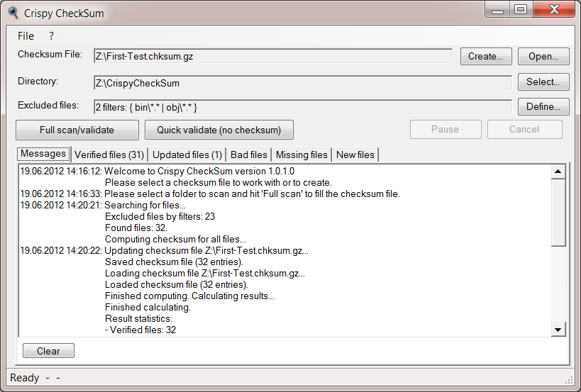Click the Checksum File path field

click(273, 56)
